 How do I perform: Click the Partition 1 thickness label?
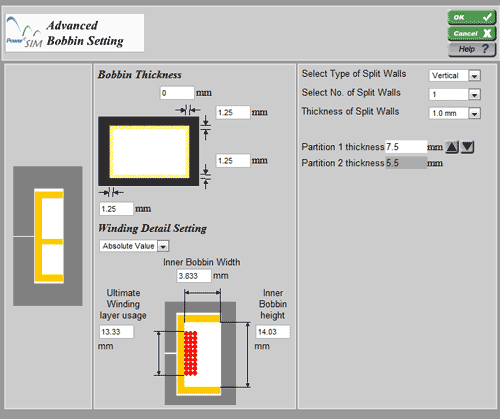343,147
